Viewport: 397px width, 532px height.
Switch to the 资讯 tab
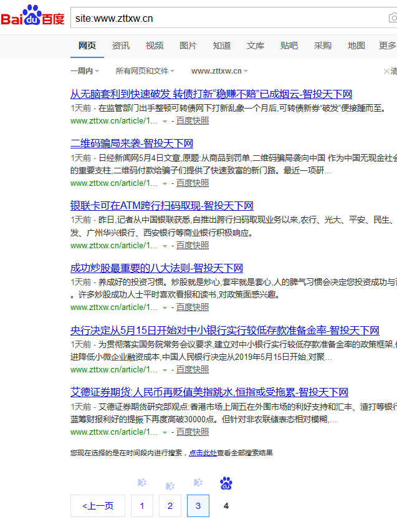121,46
